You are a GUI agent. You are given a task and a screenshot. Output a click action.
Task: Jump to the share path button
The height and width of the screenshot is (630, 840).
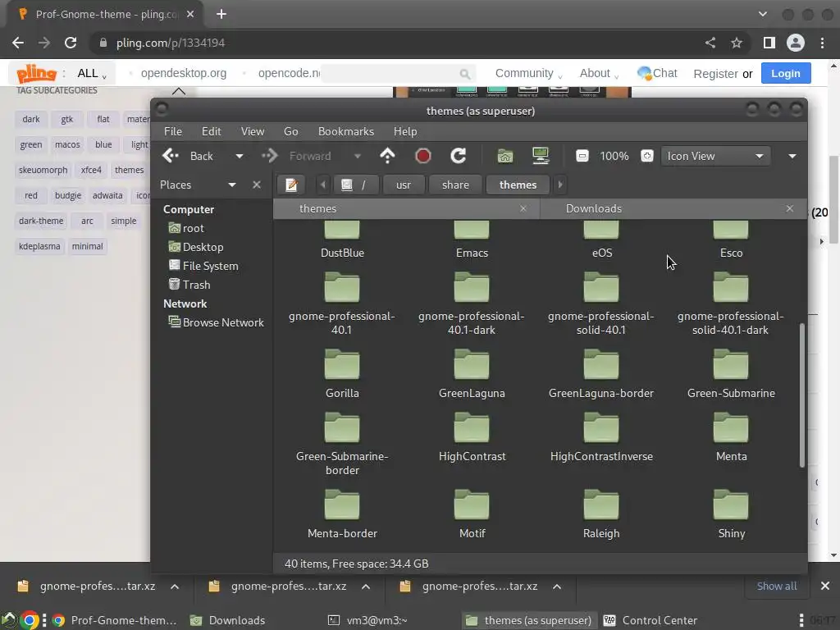coord(455,185)
